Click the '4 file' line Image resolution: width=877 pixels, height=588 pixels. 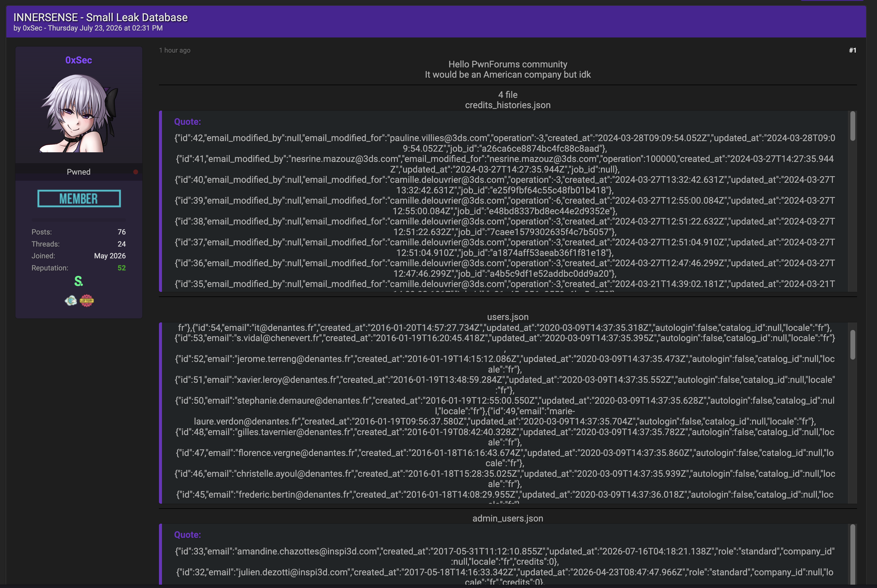(x=508, y=95)
